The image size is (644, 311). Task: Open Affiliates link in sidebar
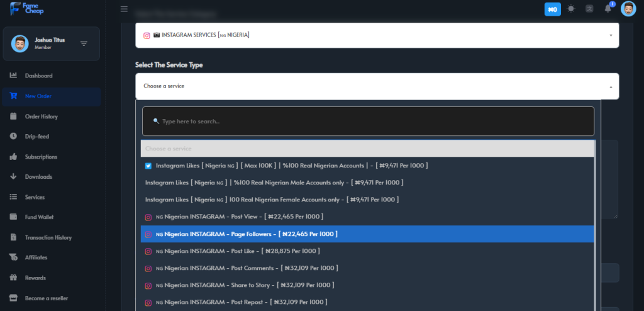click(x=36, y=257)
